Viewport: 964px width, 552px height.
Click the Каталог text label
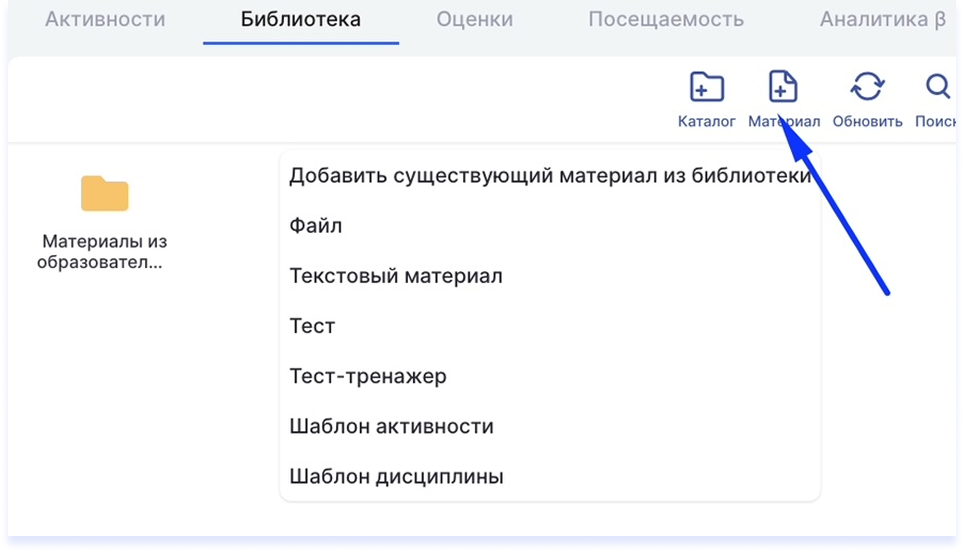(x=706, y=121)
